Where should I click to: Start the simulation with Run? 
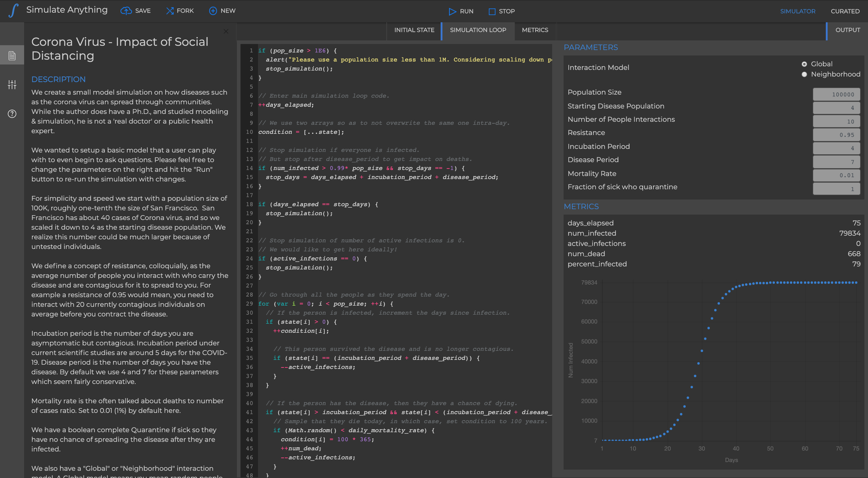pyautogui.click(x=461, y=11)
